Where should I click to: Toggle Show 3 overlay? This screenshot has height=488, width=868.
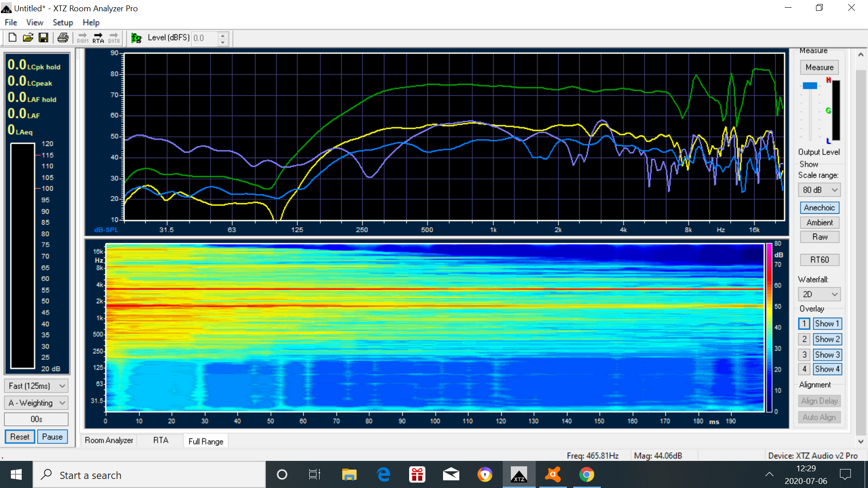[827, 355]
